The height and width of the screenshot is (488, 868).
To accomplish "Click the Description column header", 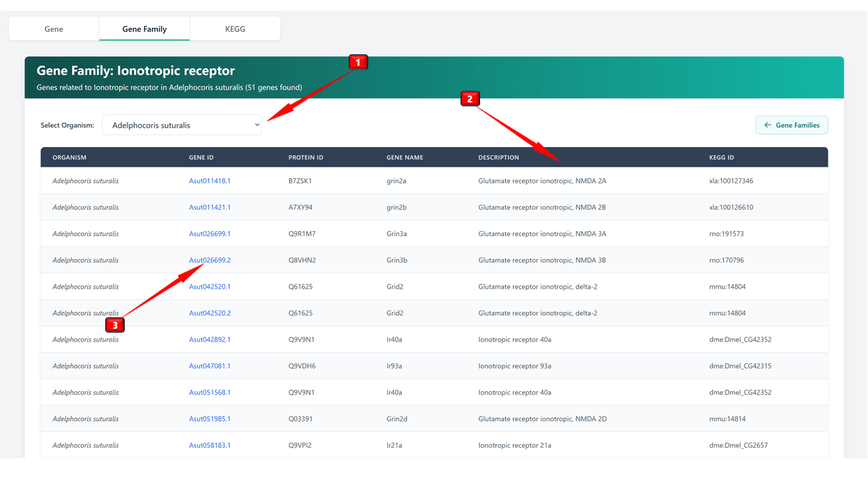I will (x=498, y=157).
